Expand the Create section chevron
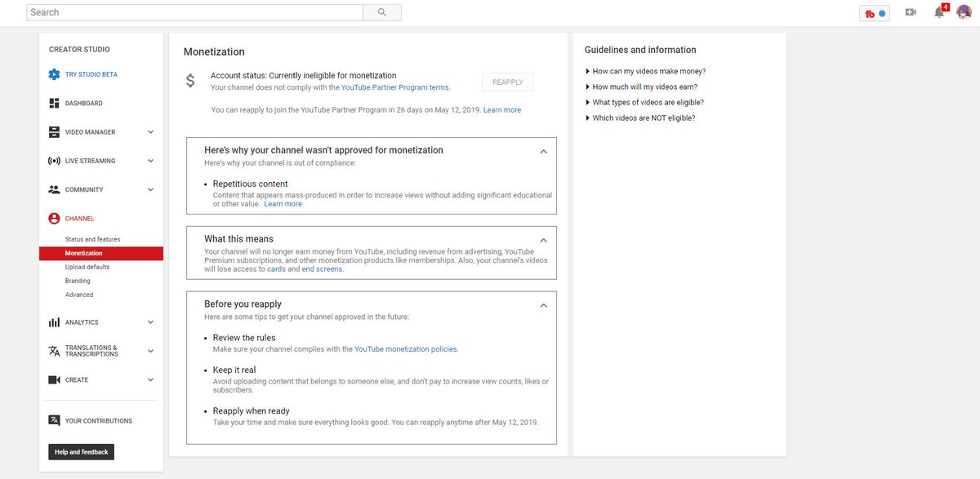 coord(150,380)
